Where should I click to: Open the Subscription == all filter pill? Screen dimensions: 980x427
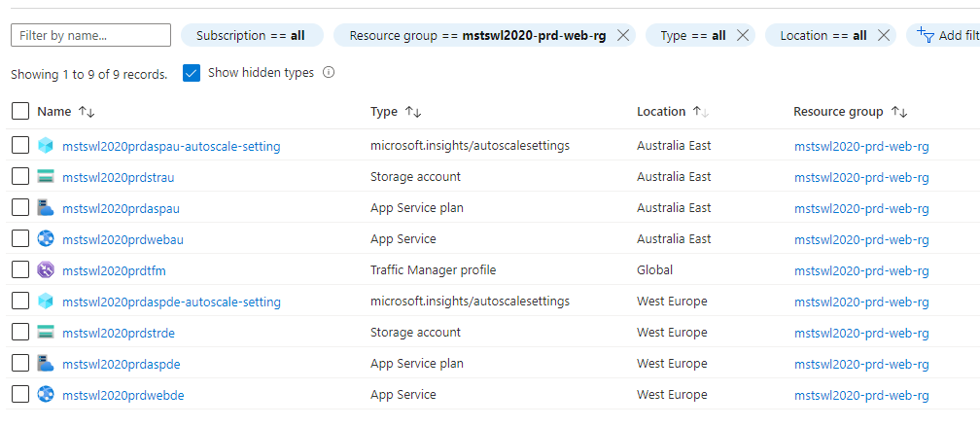pyautogui.click(x=251, y=35)
